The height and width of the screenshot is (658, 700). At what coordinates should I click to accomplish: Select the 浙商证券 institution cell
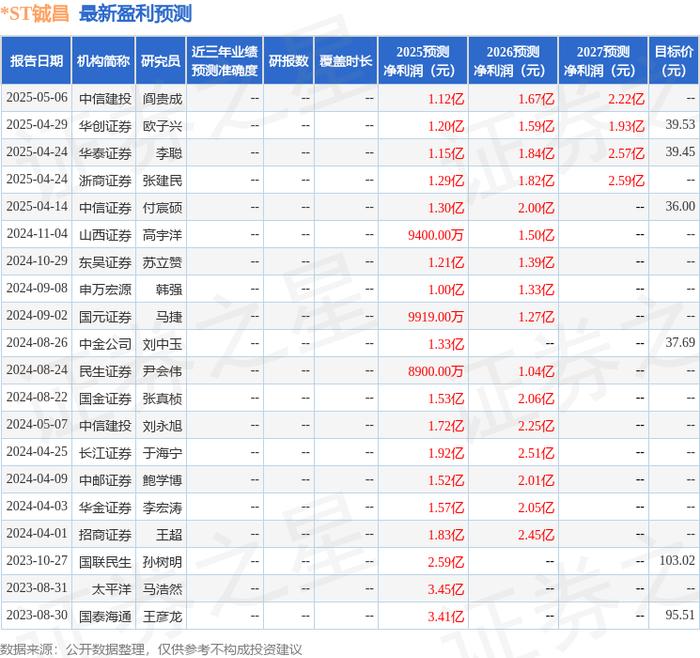[x=105, y=180]
